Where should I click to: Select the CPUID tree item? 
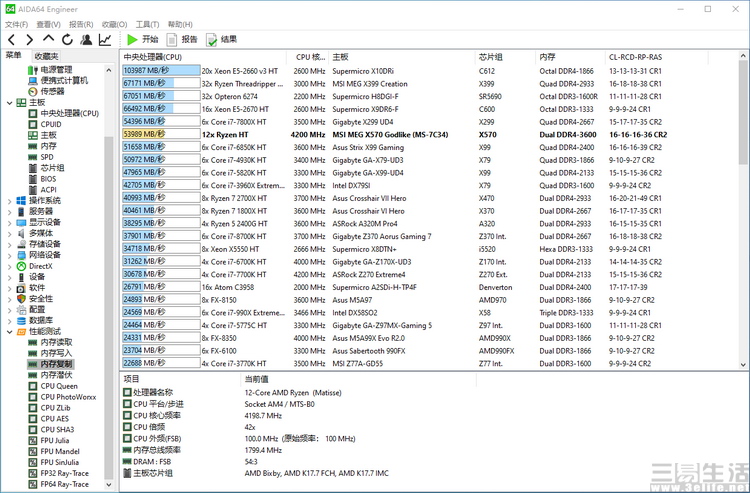pyautogui.click(x=51, y=124)
